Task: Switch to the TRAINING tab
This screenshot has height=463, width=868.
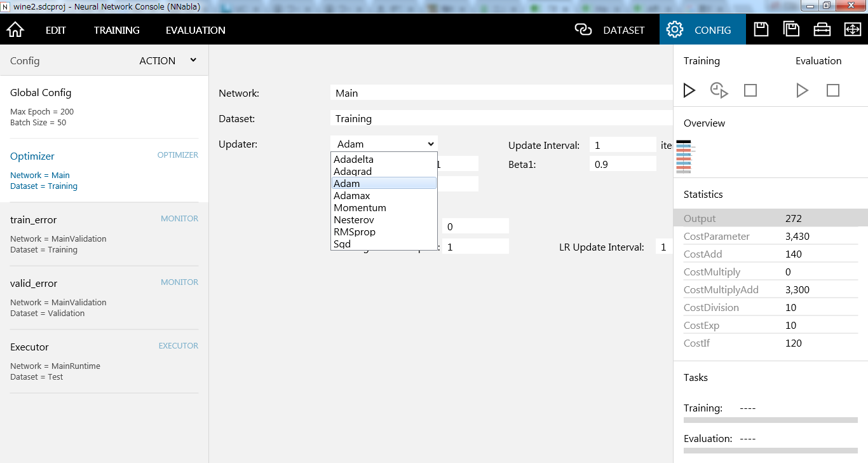Action: [x=117, y=30]
